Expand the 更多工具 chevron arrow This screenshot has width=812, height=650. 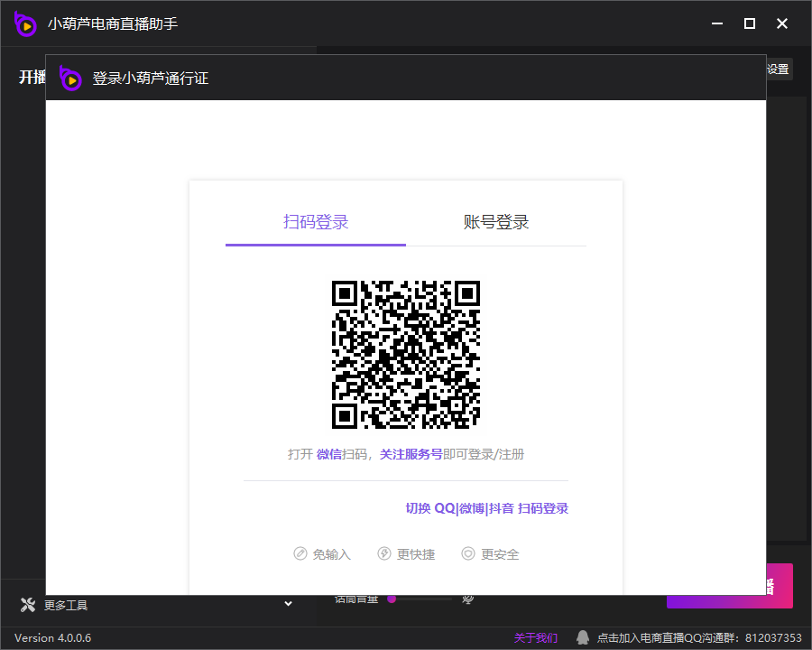coord(289,604)
